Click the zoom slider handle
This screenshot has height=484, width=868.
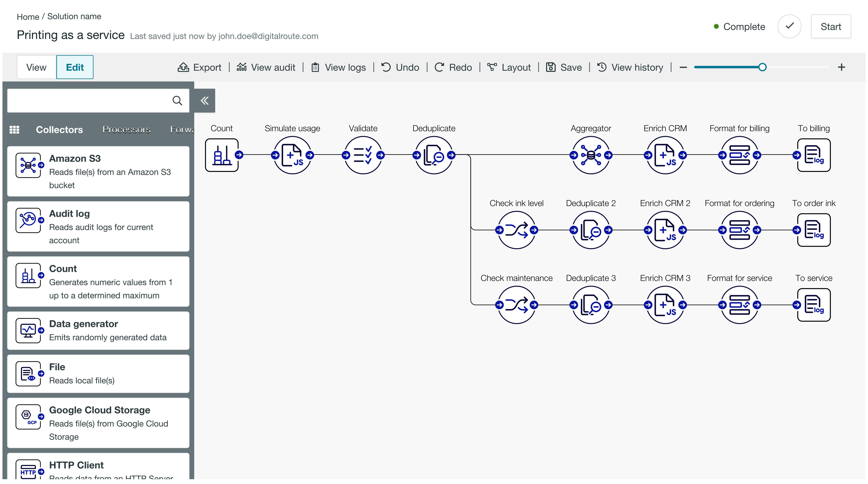click(762, 67)
